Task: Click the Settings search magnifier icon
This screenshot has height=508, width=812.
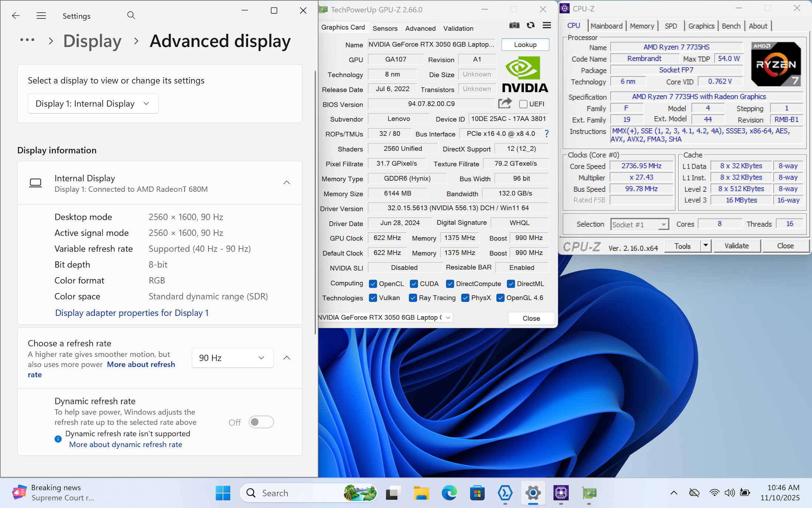Action: [131, 16]
